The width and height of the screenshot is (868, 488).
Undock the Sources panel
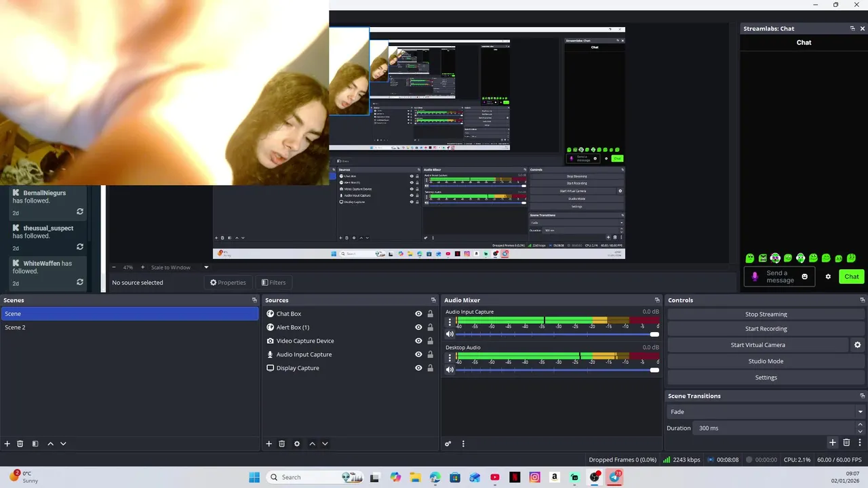coord(433,300)
